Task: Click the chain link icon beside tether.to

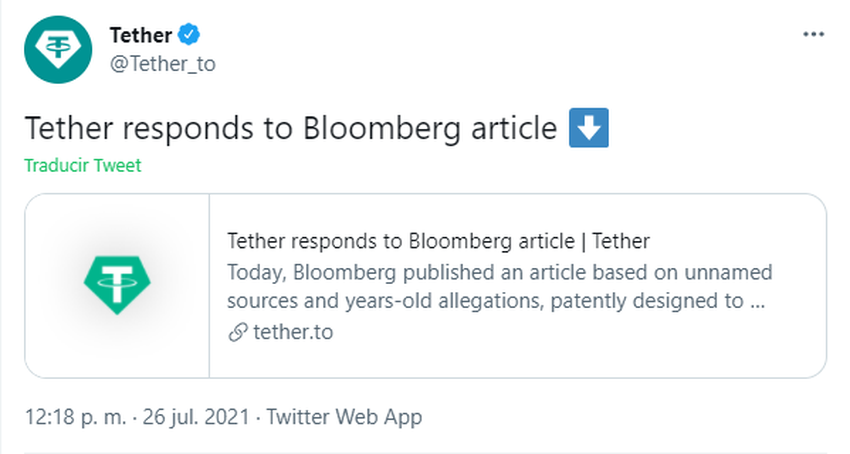Action: [x=237, y=332]
